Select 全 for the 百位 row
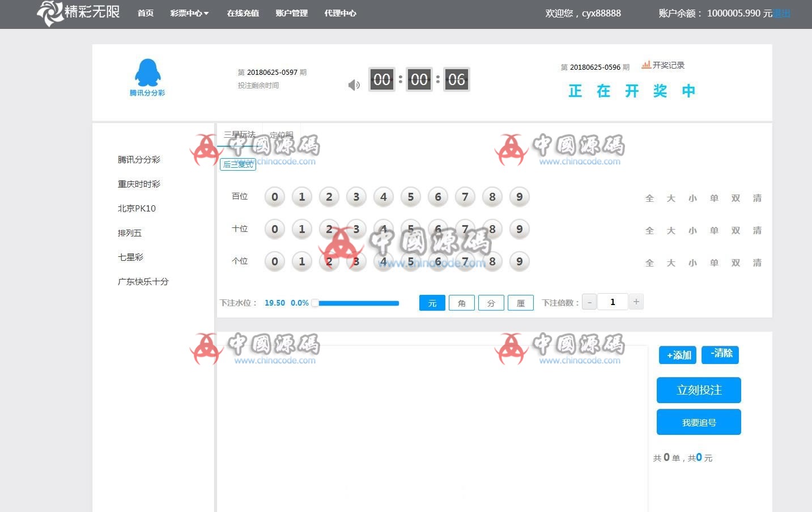812x512 pixels. (649, 198)
